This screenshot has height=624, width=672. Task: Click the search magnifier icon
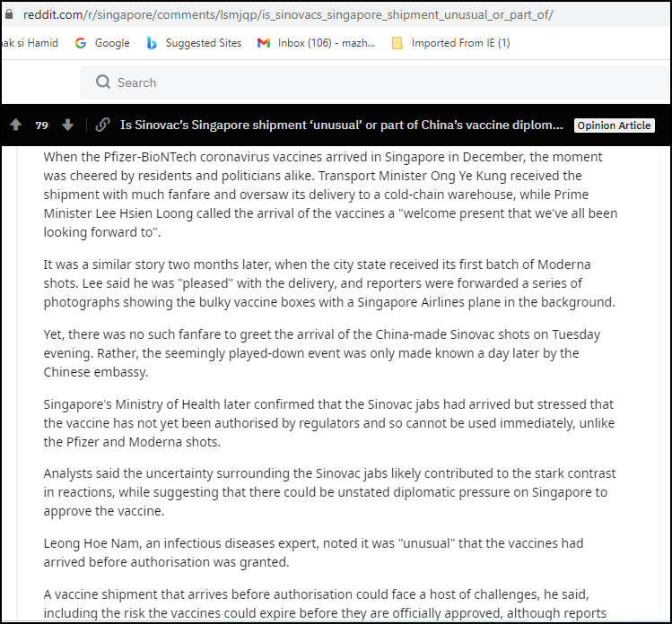[x=103, y=82]
